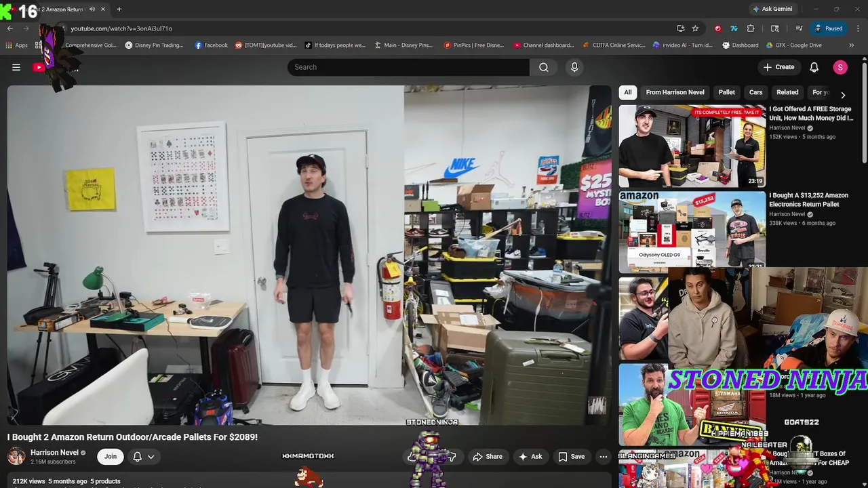This screenshot has width=868, height=488.
Task: Open more actions three-dot menu
Action: (x=603, y=457)
